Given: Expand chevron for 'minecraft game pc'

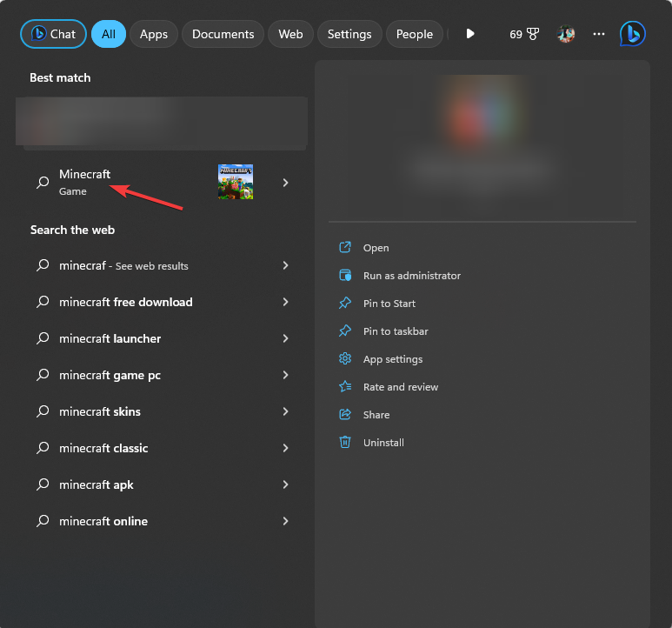Looking at the screenshot, I should 285,375.
